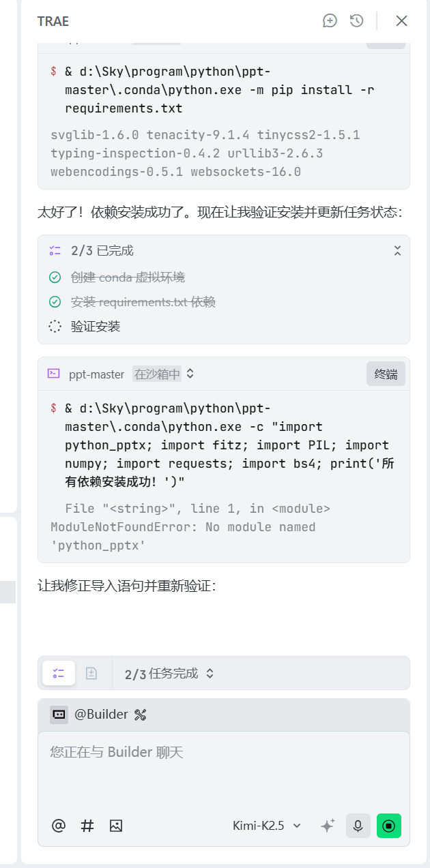The image size is (430, 868).
Task: Open the chat history clock icon
Action: click(356, 20)
